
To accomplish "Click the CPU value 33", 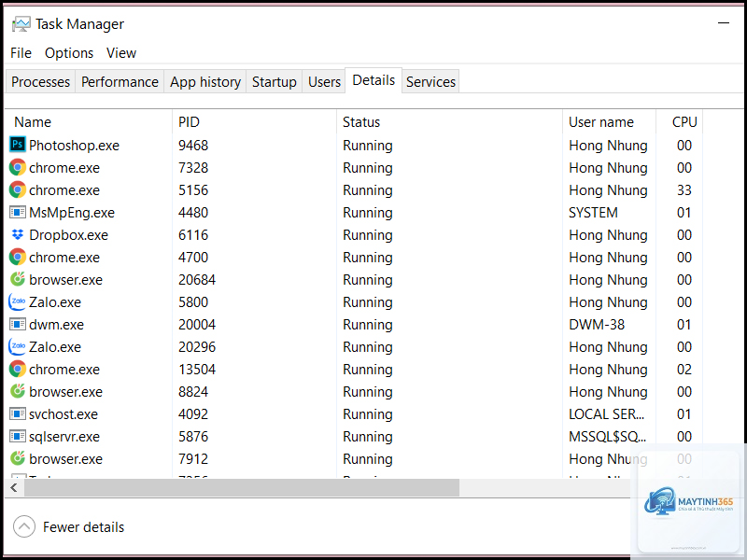I will click(684, 190).
